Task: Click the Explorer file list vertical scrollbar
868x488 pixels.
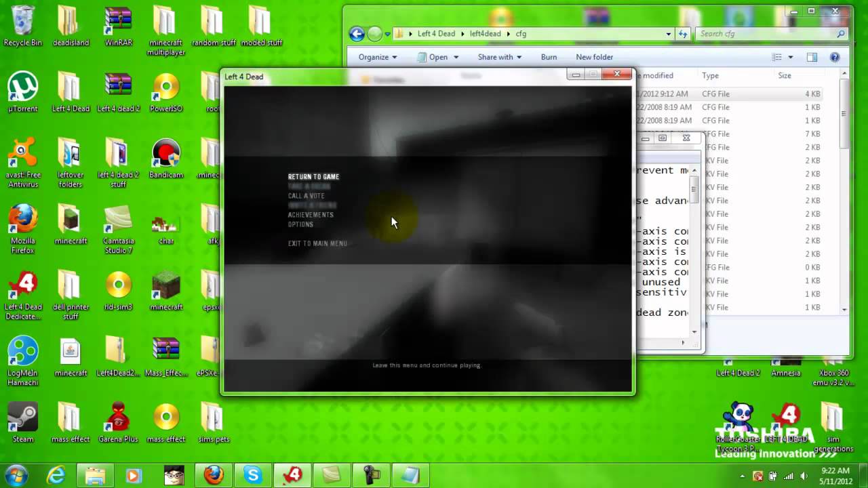Action: [x=844, y=192]
